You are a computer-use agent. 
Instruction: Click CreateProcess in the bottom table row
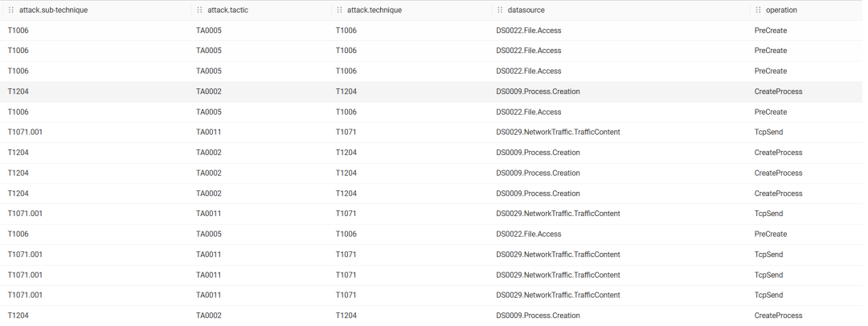click(778, 316)
